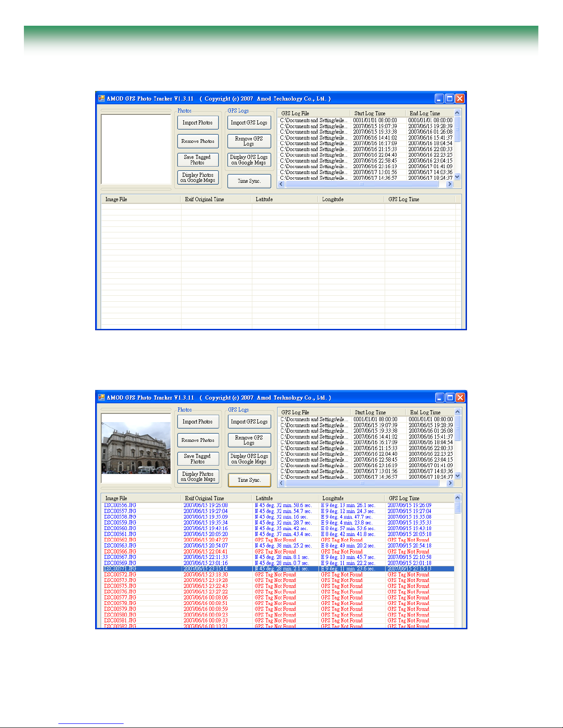
Task: Click Remove GPS Logs in the lower window
Action: [250, 440]
